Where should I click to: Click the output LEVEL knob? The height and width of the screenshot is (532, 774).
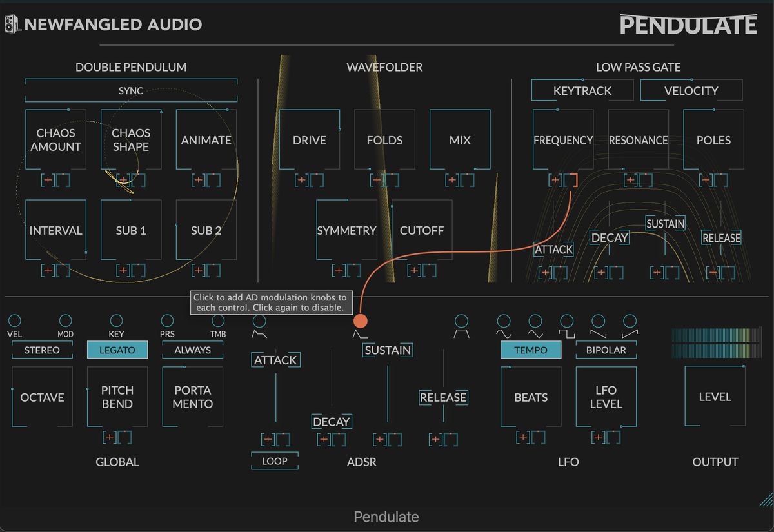point(715,397)
